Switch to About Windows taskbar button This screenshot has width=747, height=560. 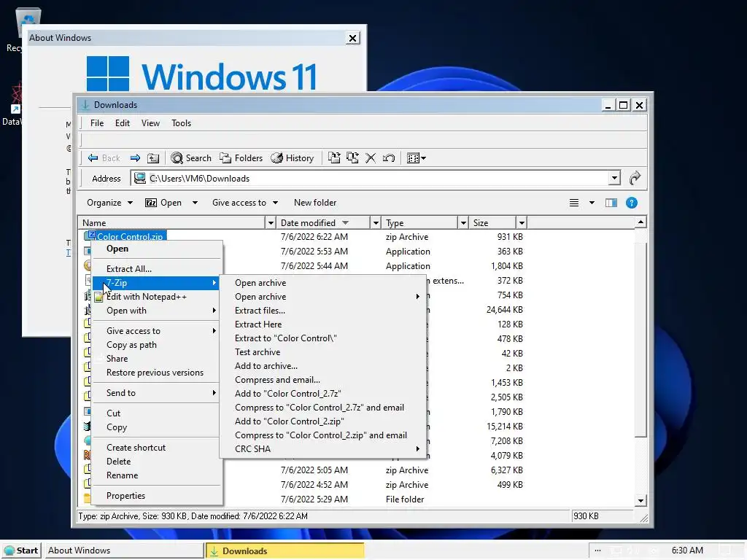point(123,551)
